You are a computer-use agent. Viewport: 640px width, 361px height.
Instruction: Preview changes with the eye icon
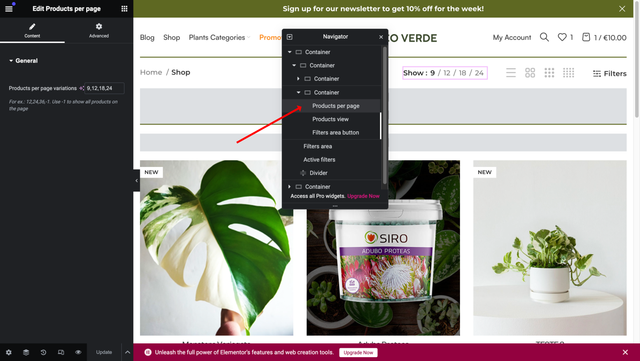coord(78,352)
